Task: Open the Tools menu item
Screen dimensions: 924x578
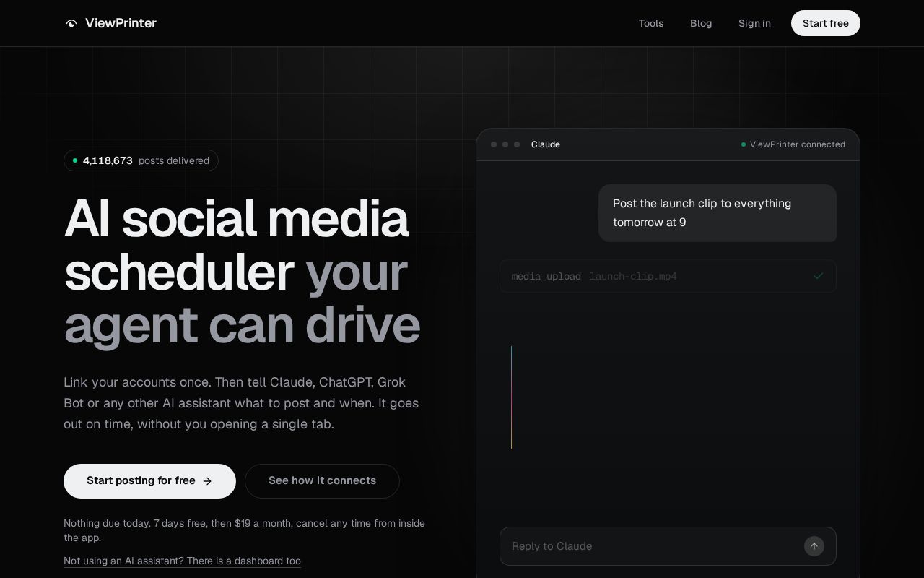Action: (x=651, y=23)
